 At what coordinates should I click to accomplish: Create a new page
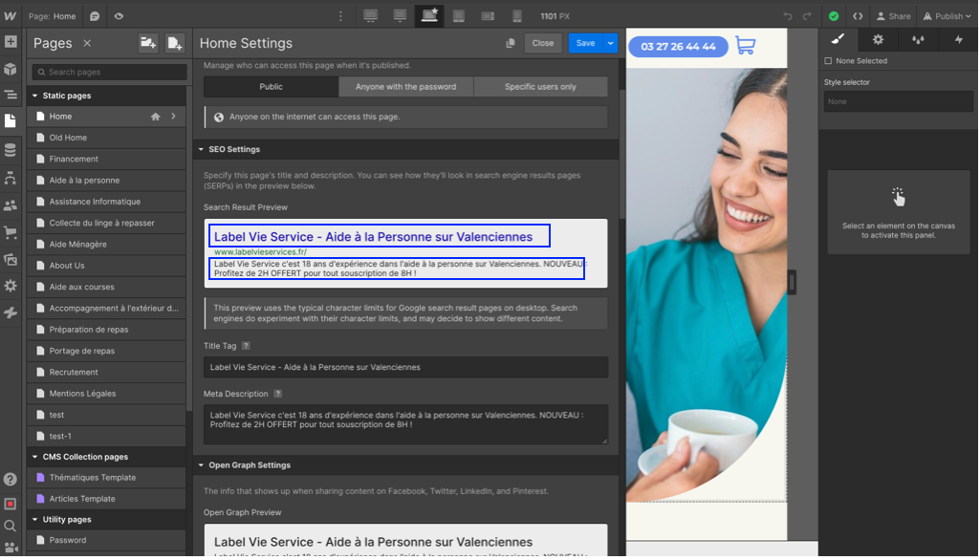(x=174, y=43)
